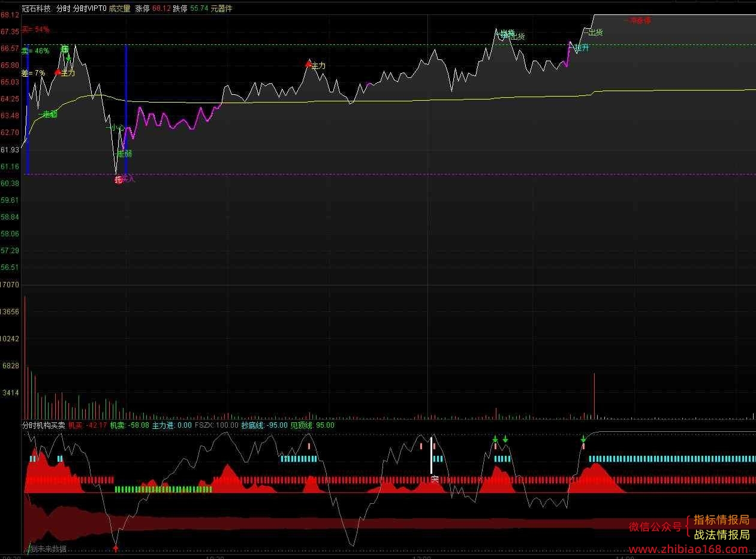756x559 pixels.
Task: Click the 67.35 price on the price axis
Action: point(10,31)
